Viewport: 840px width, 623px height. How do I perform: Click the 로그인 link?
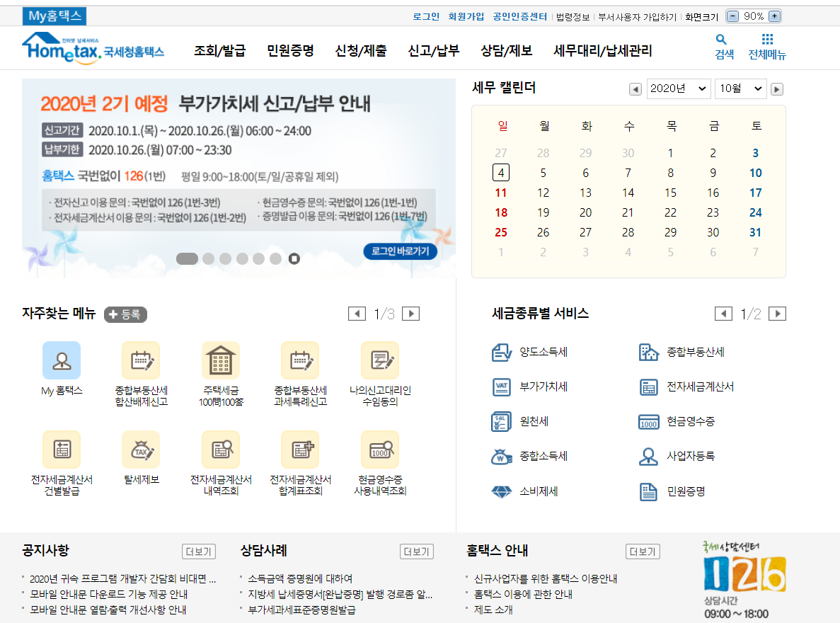coord(426,16)
